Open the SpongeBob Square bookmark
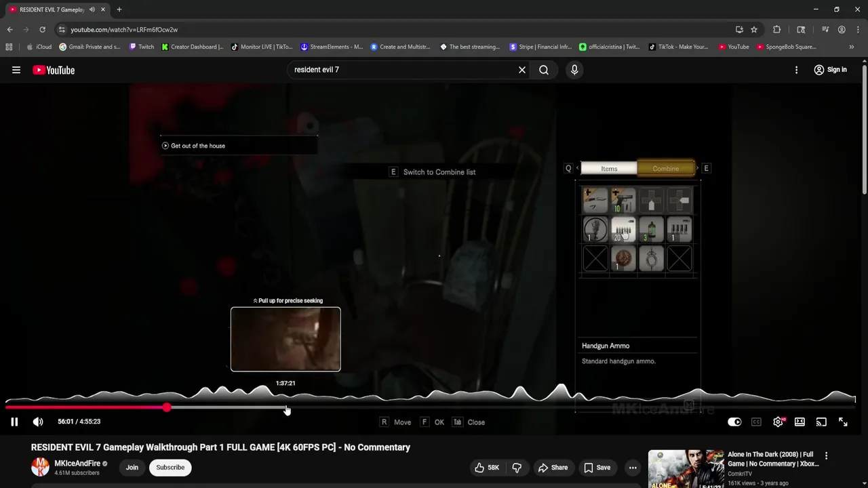The height and width of the screenshot is (488, 868). tap(787, 47)
